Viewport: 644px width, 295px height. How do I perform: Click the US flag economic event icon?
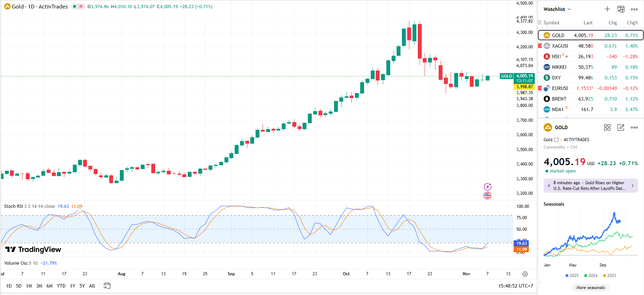[487, 195]
